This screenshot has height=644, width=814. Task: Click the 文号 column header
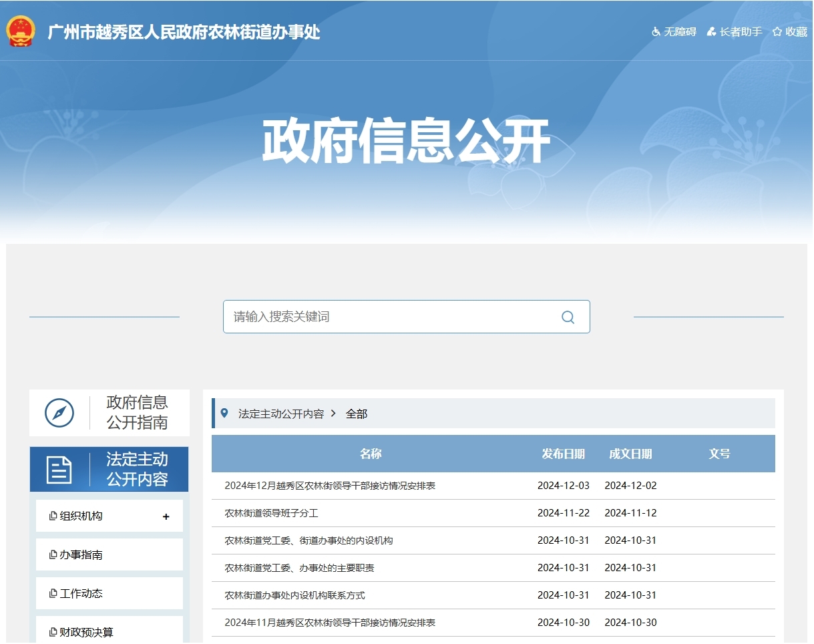(719, 454)
